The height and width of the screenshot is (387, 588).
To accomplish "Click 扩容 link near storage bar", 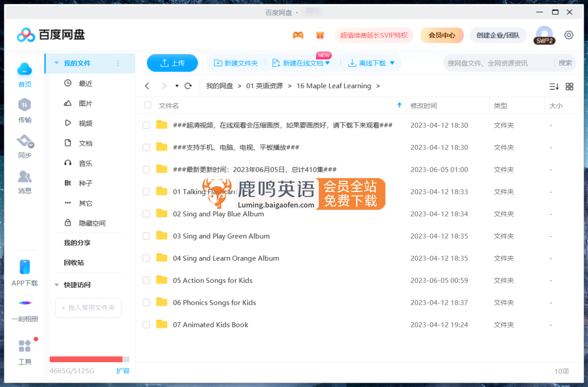I will tap(123, 370).
